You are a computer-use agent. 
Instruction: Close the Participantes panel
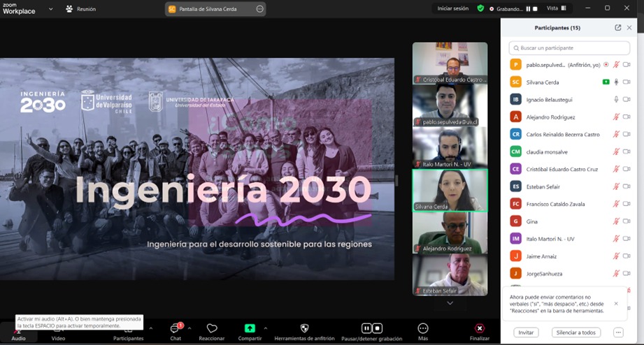pyautogui.click(x=629, y=27)
